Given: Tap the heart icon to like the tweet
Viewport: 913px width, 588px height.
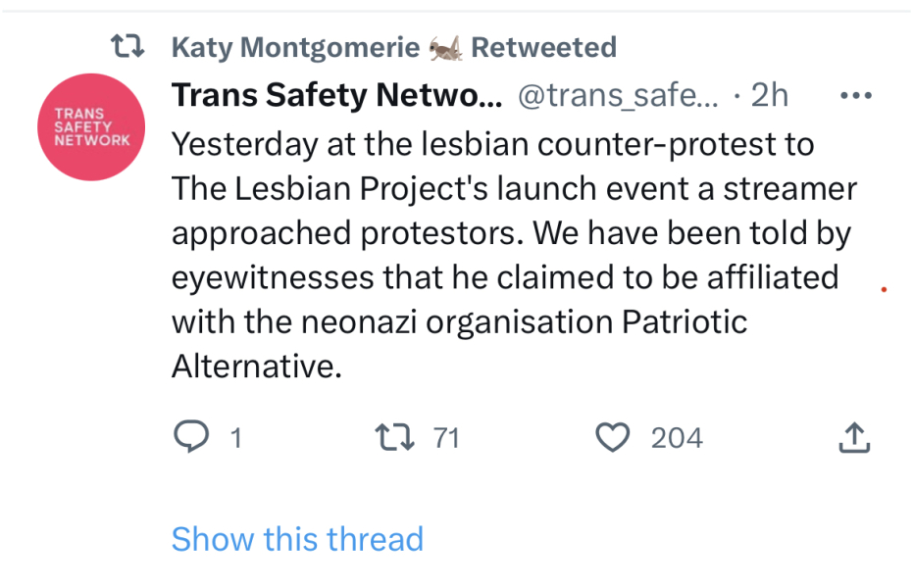Looking at the screenshot, I should pyautogui.click(x=612, y=437).
